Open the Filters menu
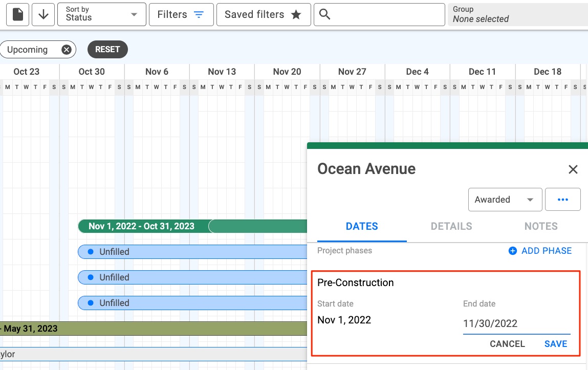Image resolution: width=588 pixels, height=370 pixels. pyautogui.click(x=181, y=15)
